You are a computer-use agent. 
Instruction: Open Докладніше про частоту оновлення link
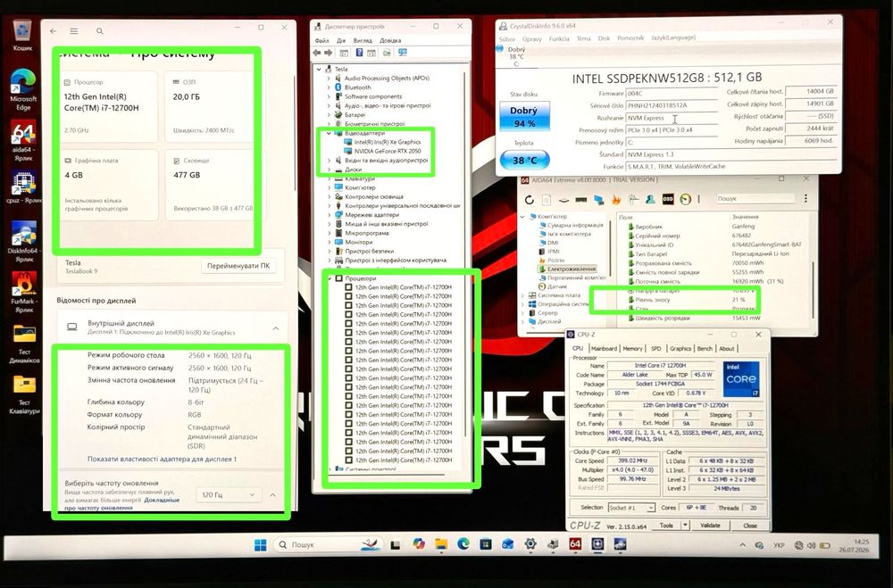tap(121, 504)
